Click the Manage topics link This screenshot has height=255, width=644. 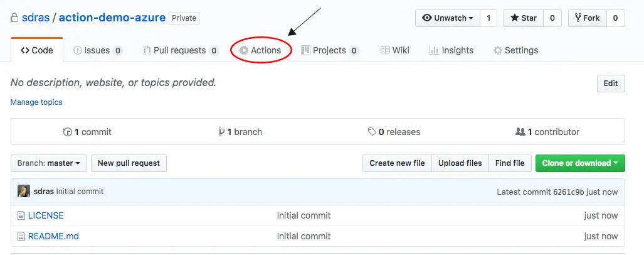click(x=36, y=102)
